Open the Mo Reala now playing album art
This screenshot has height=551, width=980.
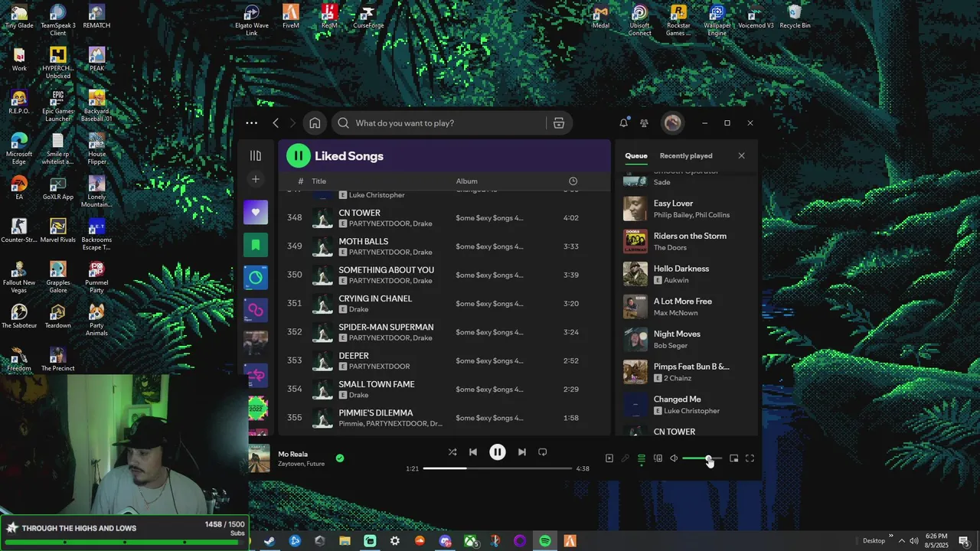tap(260, 458)
